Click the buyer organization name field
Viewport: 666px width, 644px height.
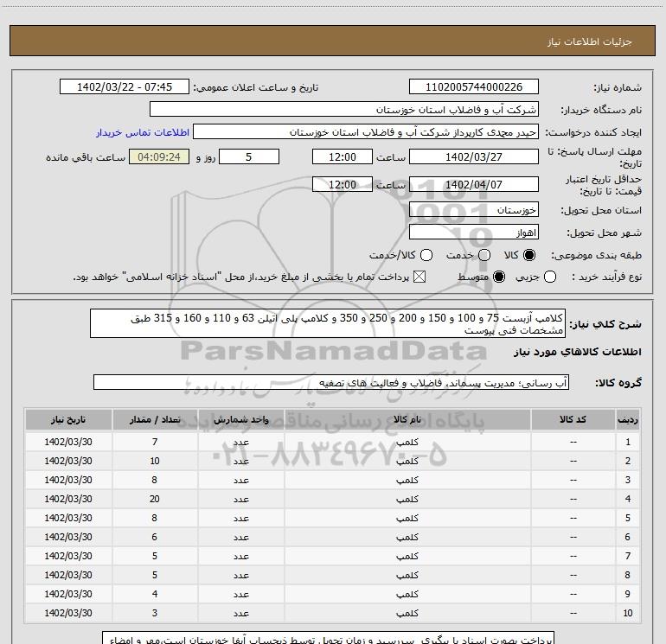344,109
